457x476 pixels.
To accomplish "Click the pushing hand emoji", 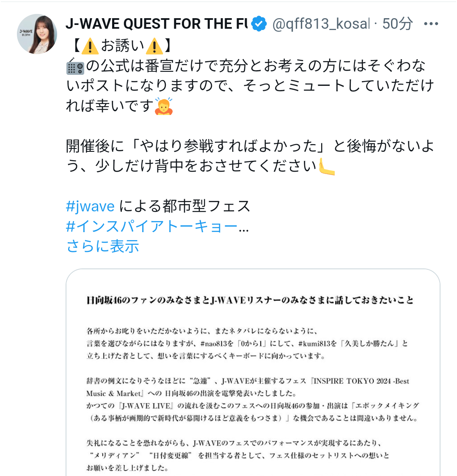I will click(x=327, y=167).
